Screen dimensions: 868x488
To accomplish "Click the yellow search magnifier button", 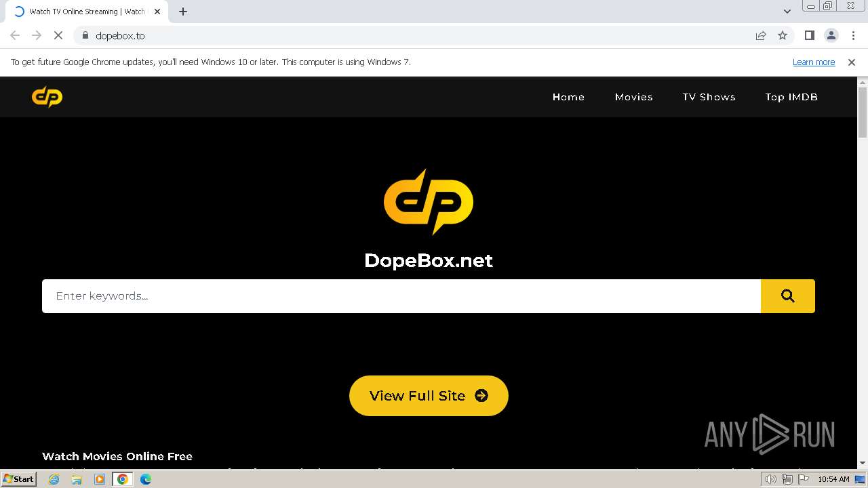I will coord(787,296).
